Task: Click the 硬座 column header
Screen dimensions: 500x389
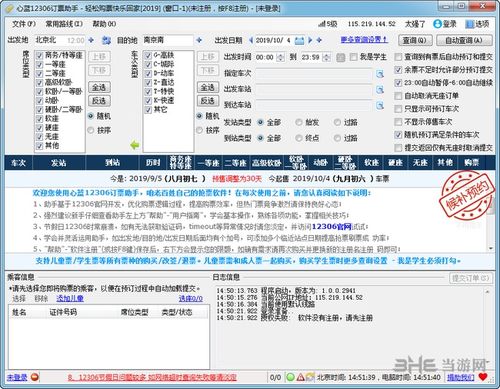Action: tap(395, 163)
